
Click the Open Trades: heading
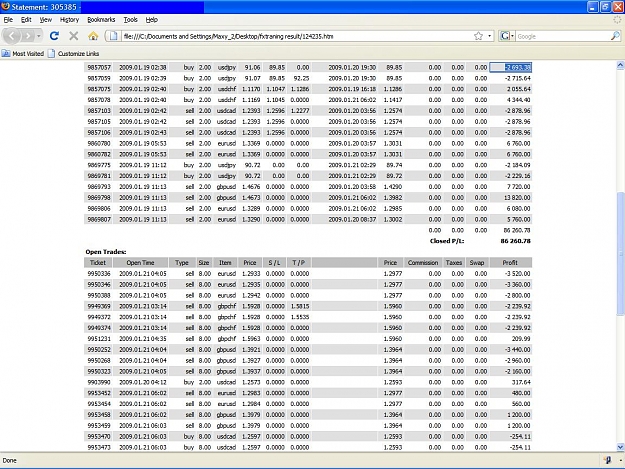click(x=106, y=252)
